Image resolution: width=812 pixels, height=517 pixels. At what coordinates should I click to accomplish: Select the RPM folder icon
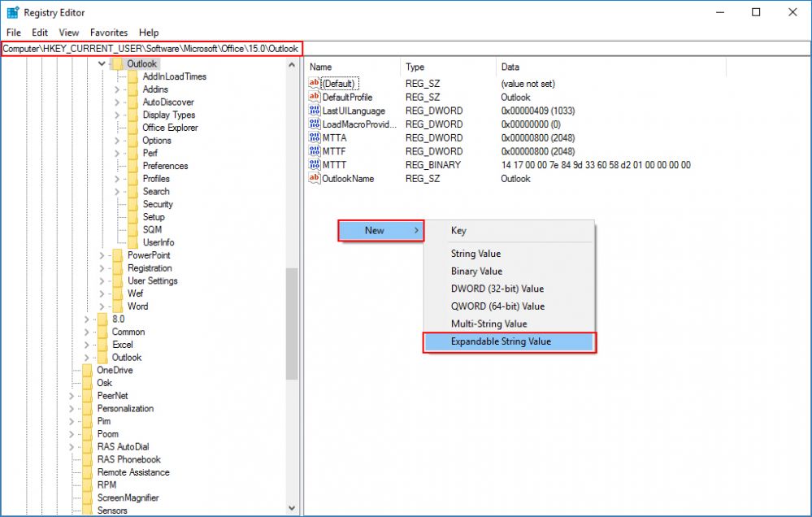tap(88, 484)
